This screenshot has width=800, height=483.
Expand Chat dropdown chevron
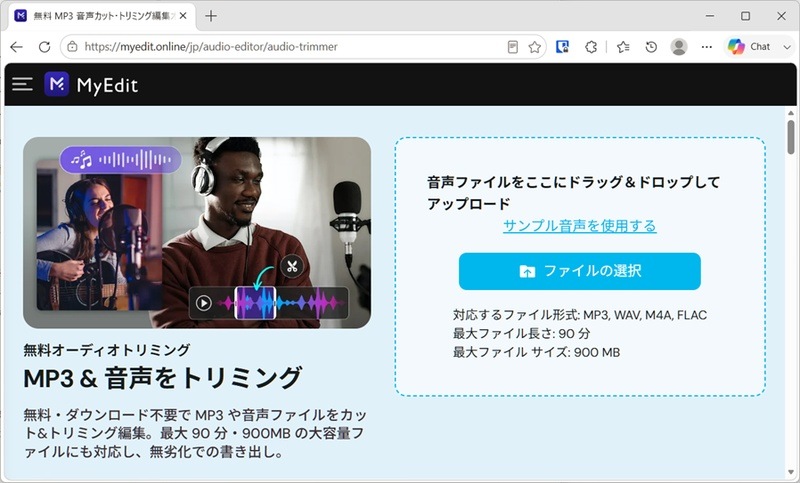pos(787,47)
